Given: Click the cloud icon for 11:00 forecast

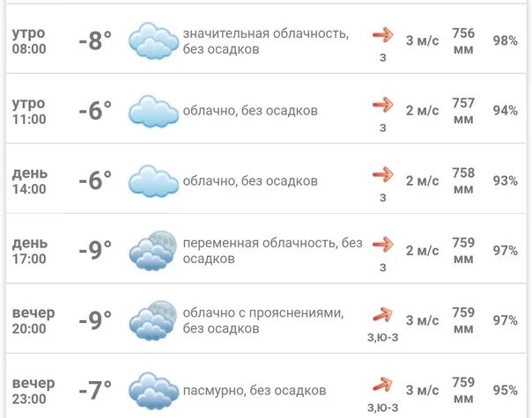Looking at the screenshot, I should click(x=153, y=111).
